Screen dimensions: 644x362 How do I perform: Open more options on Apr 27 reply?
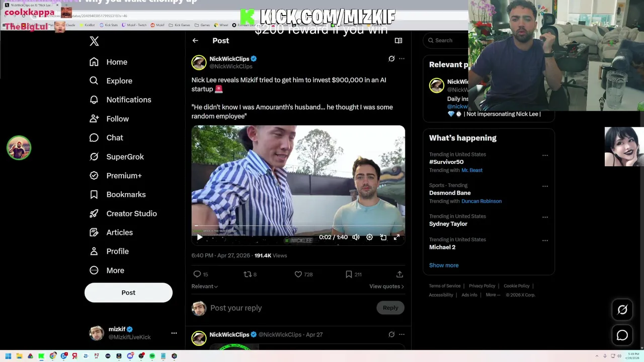401,334
